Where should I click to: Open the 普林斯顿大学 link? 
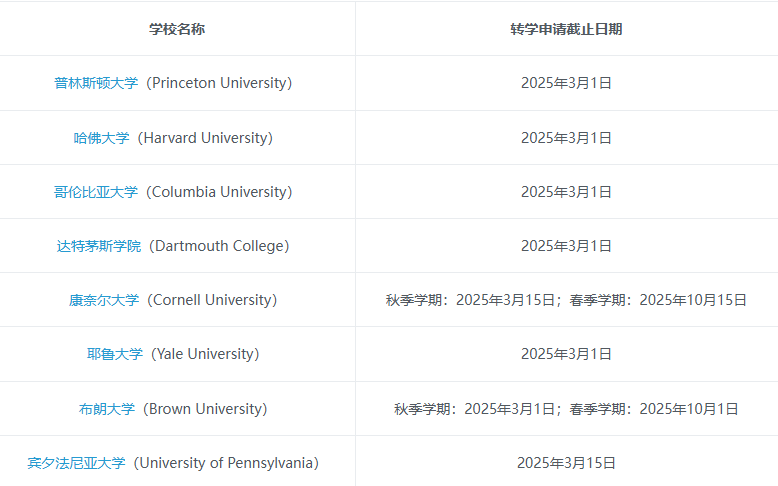[96, 83]
